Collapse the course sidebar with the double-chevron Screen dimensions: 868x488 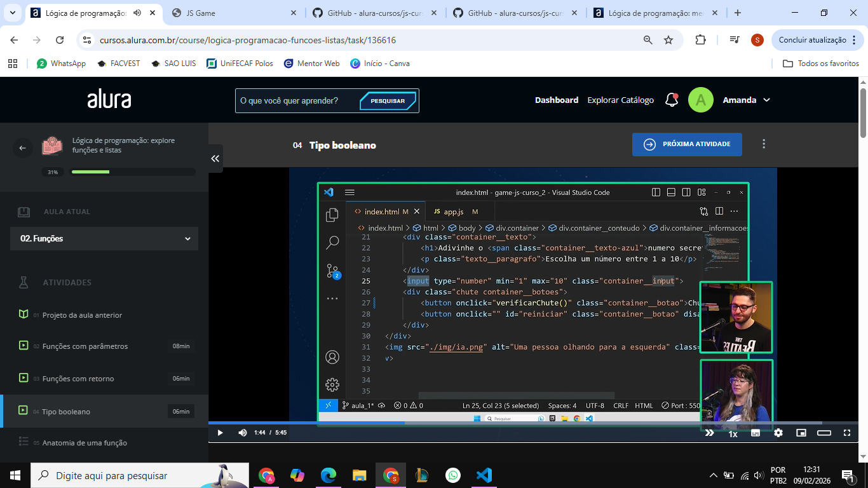[215, 158]
